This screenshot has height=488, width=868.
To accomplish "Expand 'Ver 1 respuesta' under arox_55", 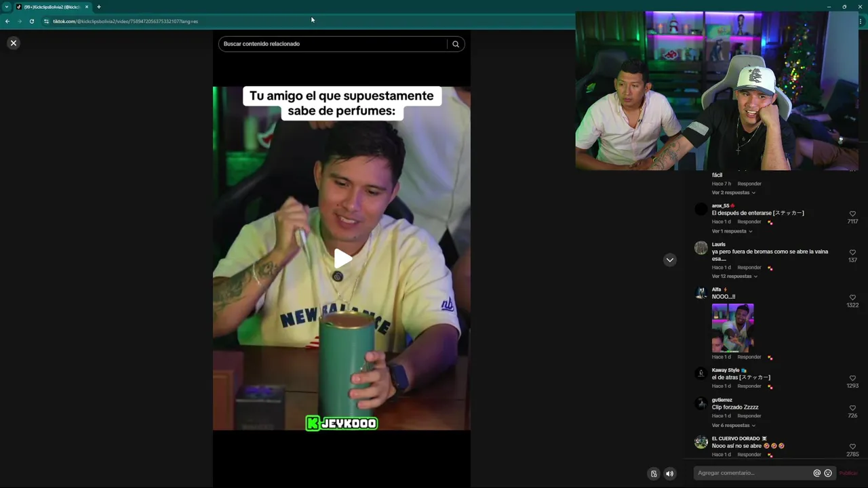I will 732,231.
